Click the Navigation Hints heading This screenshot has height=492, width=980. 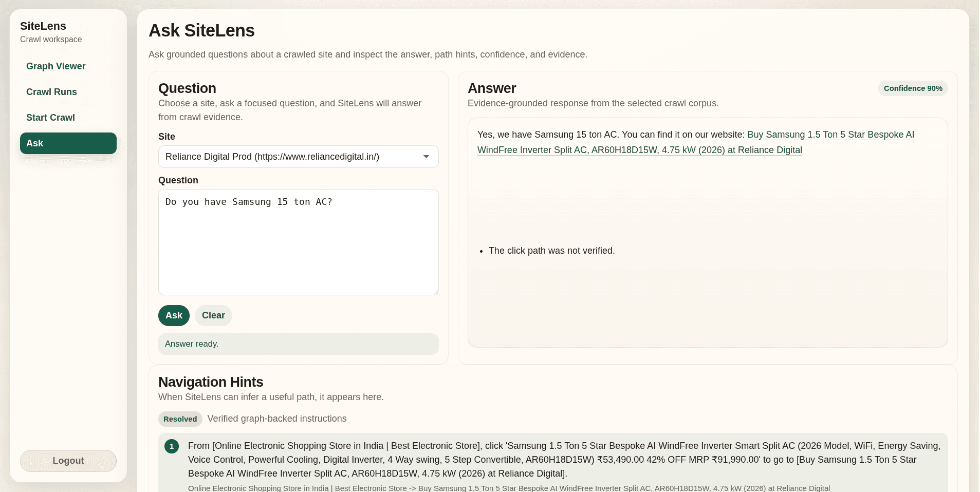click(211, 382)
